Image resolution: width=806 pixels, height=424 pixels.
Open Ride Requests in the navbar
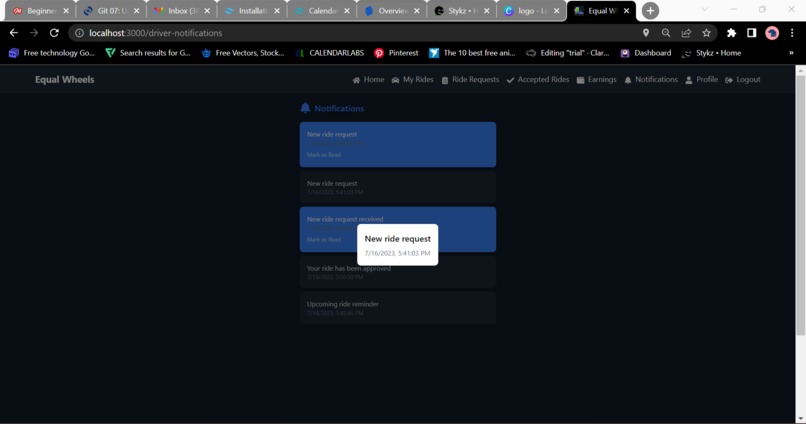click(470, 80)
